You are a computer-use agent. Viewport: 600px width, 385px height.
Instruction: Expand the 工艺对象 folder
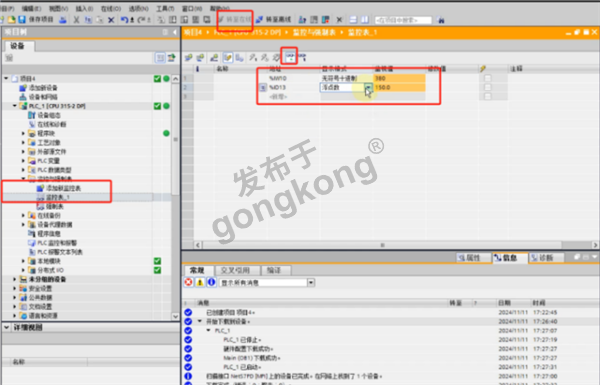23,143
